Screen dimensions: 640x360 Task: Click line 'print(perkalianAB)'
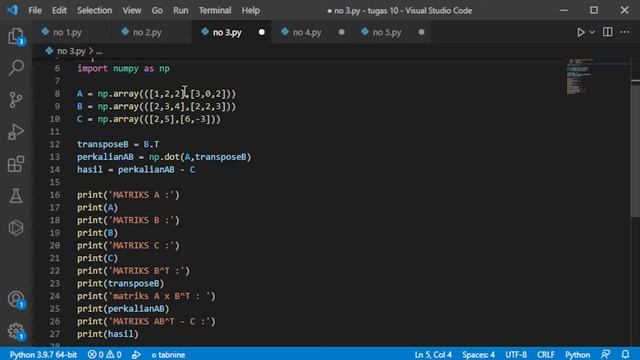pyautogui.click(x=123, y=309)
